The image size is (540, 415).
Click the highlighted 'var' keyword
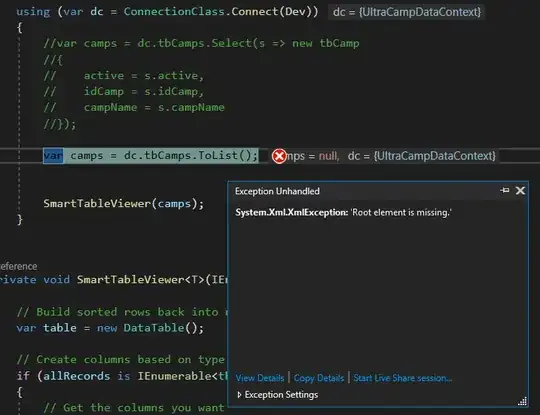pos(53,156)
